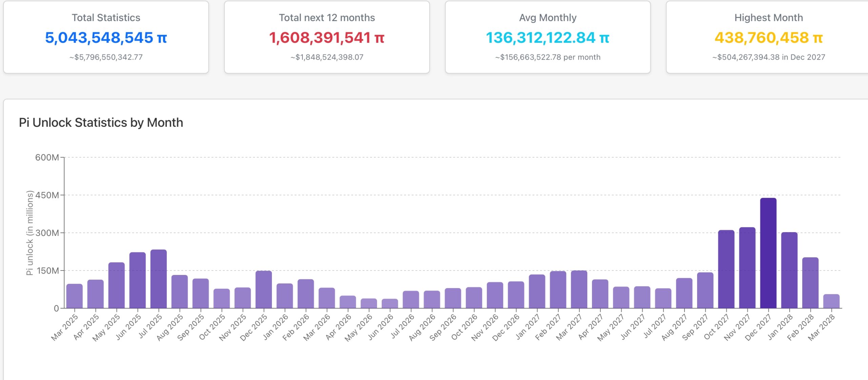Viewport: 868px width, 380px height.
Task: Click the 438,760,458 π highest value
Action: pos(768,38)
